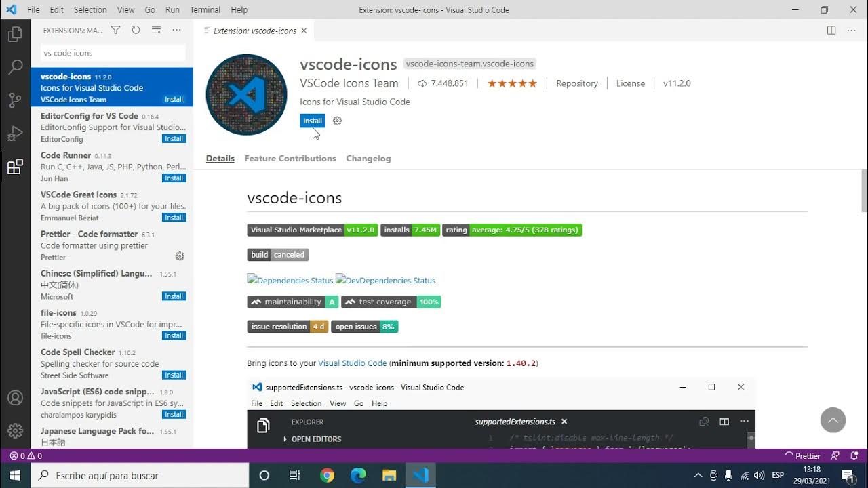Show hidden system tray icons chevron
Image resolution: width=868 pixels, height=488 pixels.
[698, 476]
